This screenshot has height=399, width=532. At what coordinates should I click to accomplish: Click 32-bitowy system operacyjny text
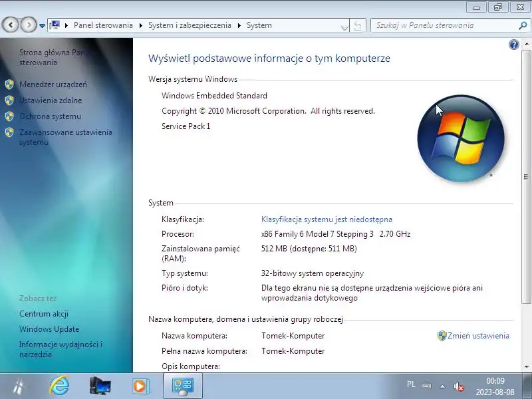(313, 273)
